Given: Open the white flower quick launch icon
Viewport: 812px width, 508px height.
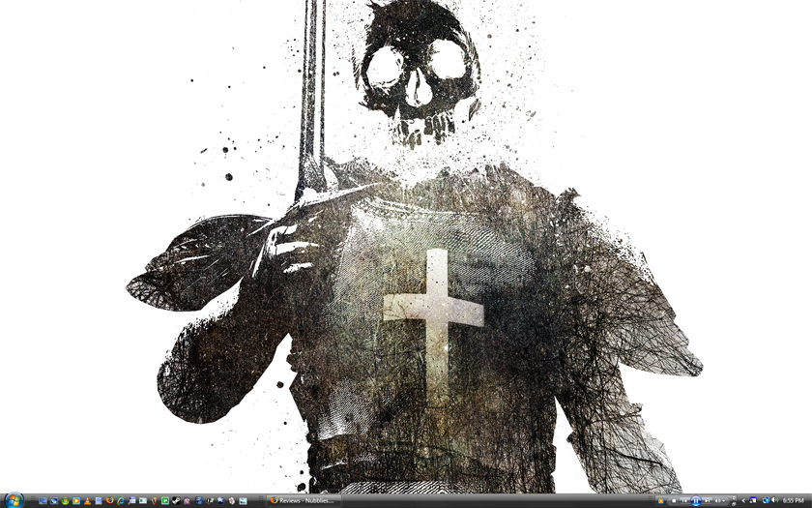Looking at the screenshot, I should [x=232, y=501].
